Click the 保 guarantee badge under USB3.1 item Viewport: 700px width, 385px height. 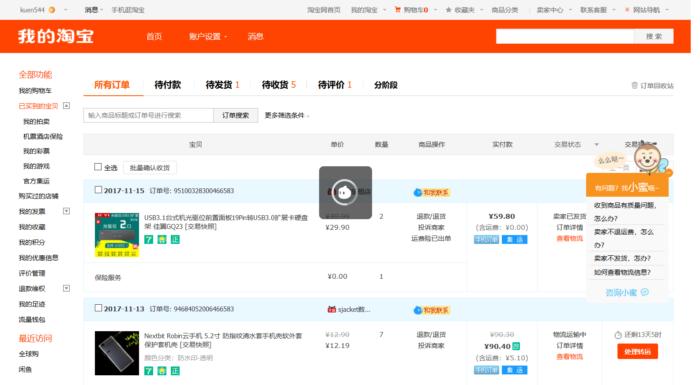coord(162,240)
